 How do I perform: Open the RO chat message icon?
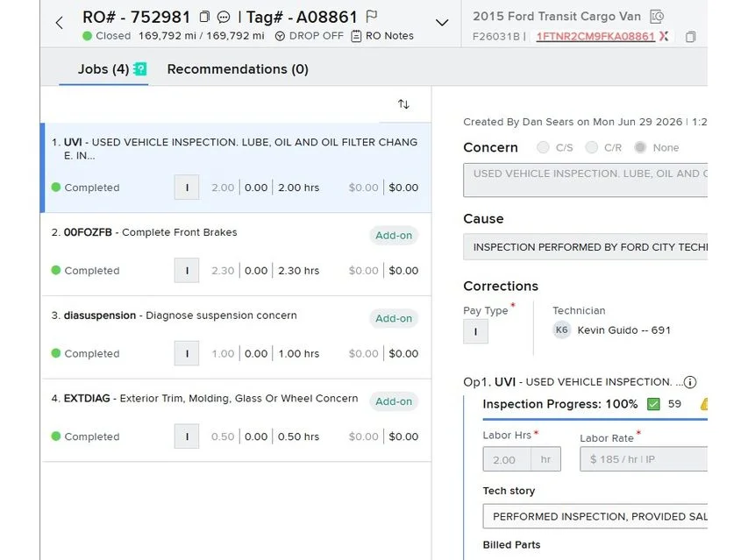[x=224, y=18]
